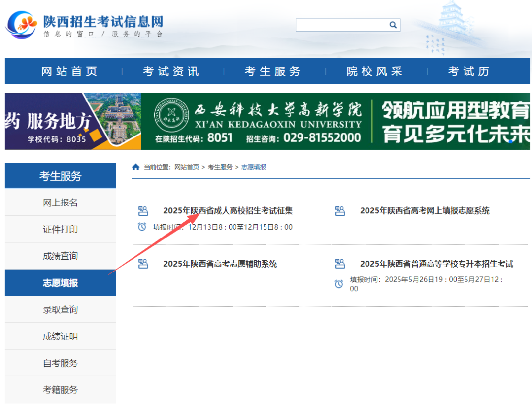Click the breadcrumb home icon
This screenshot has height=408, width=532.
pyautogui.click(x=136, y=167)
